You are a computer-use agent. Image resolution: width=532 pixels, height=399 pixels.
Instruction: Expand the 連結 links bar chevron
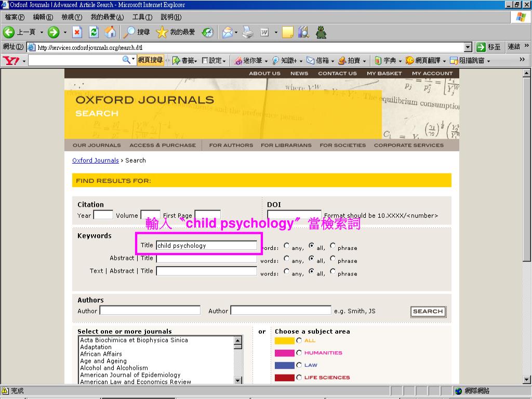(526, 46)
